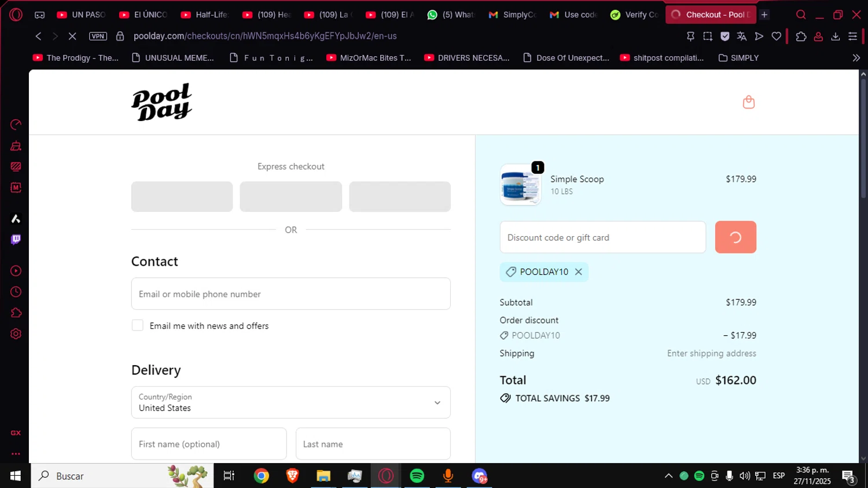
Task: Open the workspaces icon beside Opera logo
Action: pos(39,15)
